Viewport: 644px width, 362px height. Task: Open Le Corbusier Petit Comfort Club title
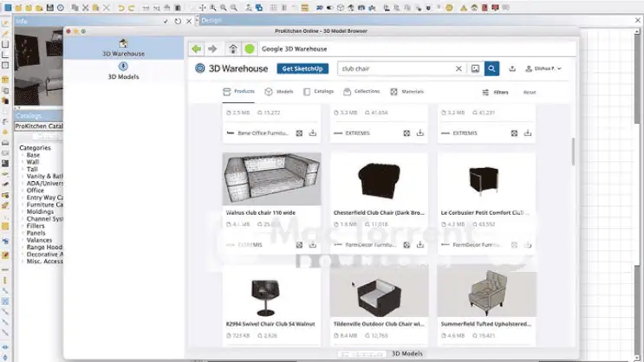[485, 212]
